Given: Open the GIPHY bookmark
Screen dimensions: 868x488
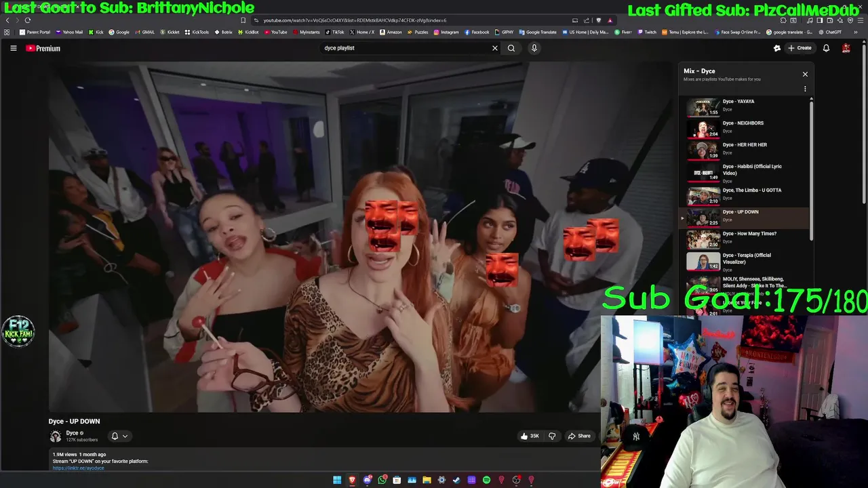Looking at the screenshot, I should coord(505,32).
